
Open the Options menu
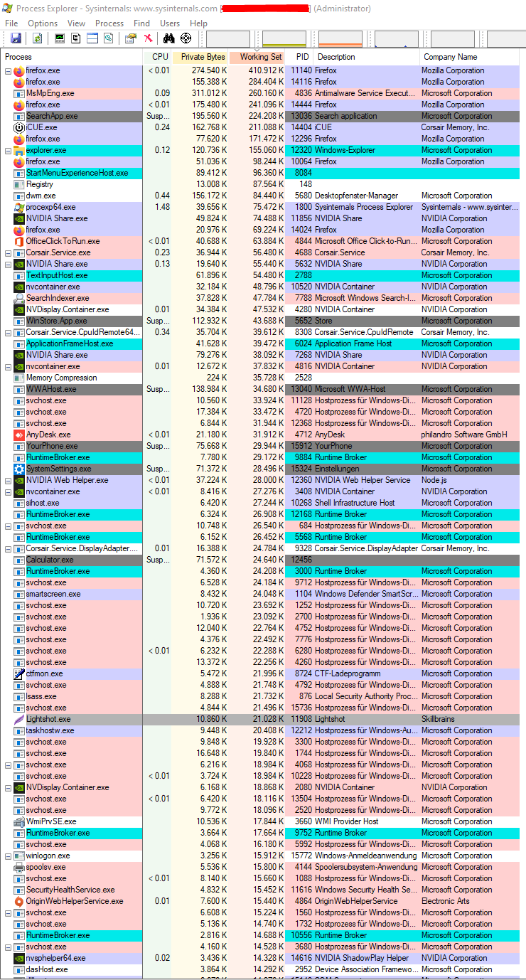pyautogui.click(x=43, y=23)
